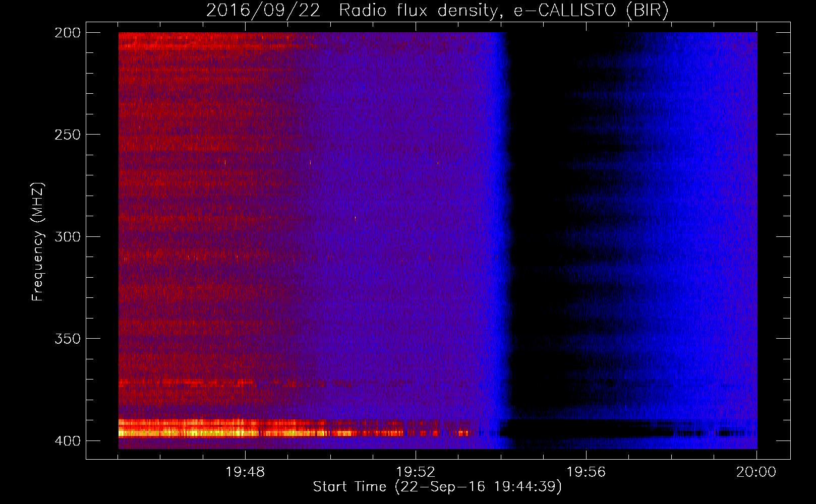Click the 19:48 time tick label
The image size is (816, 504).
[x=245, y=472]
